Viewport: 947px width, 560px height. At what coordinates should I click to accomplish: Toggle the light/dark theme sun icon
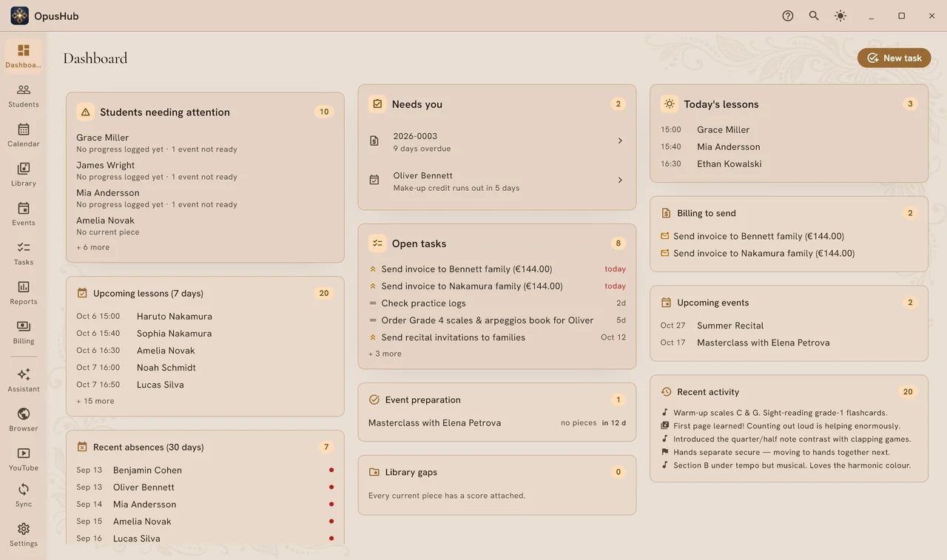tap(840, 16)
